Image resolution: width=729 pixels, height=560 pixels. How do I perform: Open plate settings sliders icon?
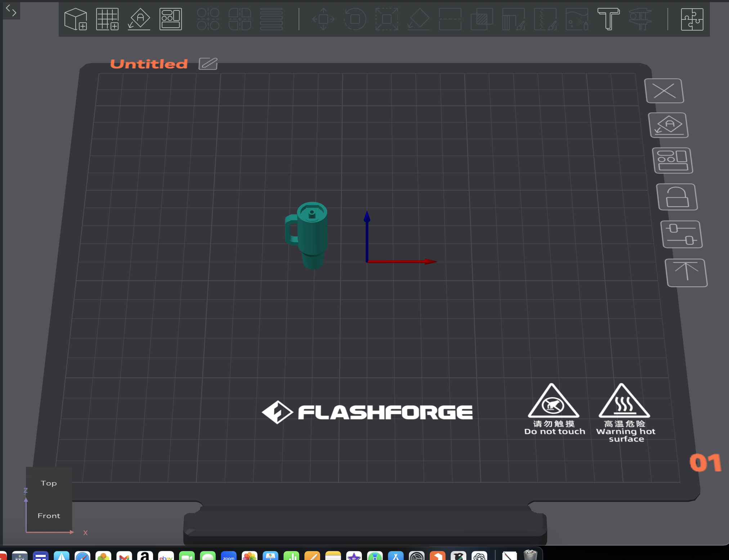(681, 235)
